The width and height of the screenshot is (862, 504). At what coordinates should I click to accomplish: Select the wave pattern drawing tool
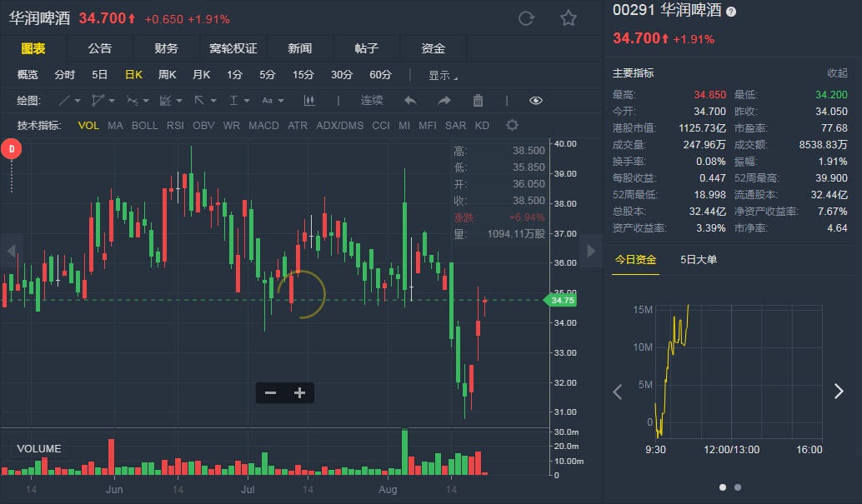click(132, 101)
